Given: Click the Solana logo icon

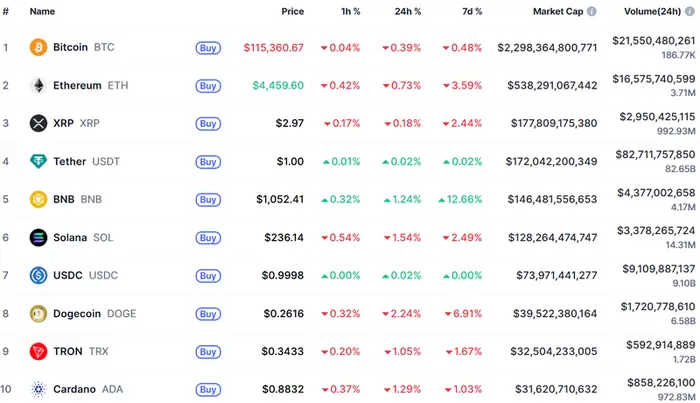Looking at the screenshot, I should pyautogui.click(x=38, y=237).
